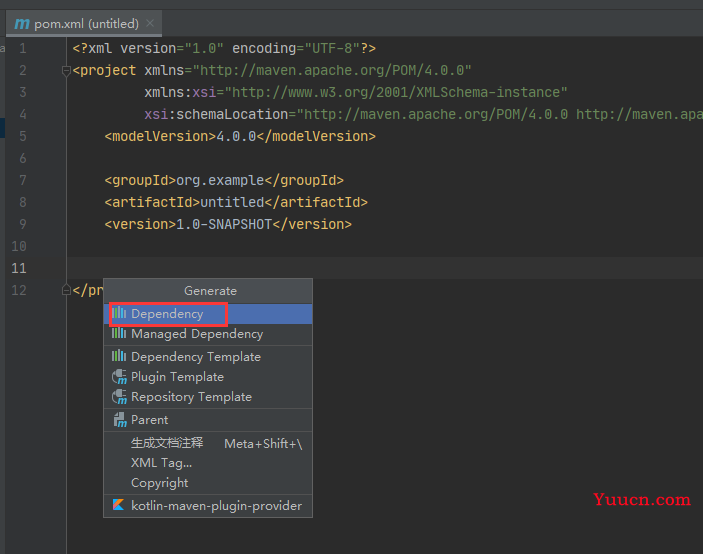Click Repository Template plug icon
Screen dimensions: 703x554
[119, 397]
